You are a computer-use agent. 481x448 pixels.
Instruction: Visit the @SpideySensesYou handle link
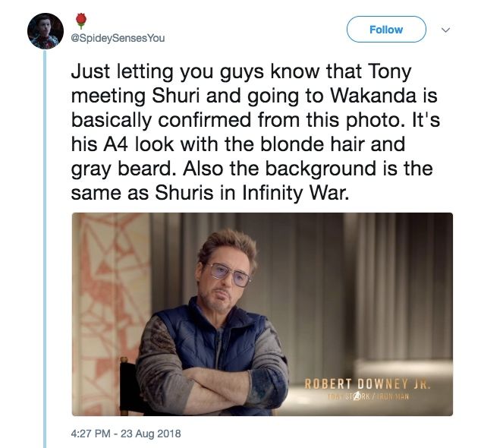point(118,39)
